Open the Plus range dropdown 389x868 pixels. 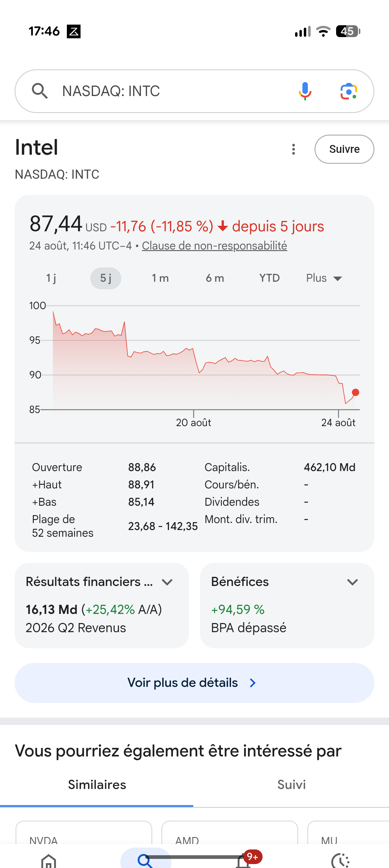point(324,278)
